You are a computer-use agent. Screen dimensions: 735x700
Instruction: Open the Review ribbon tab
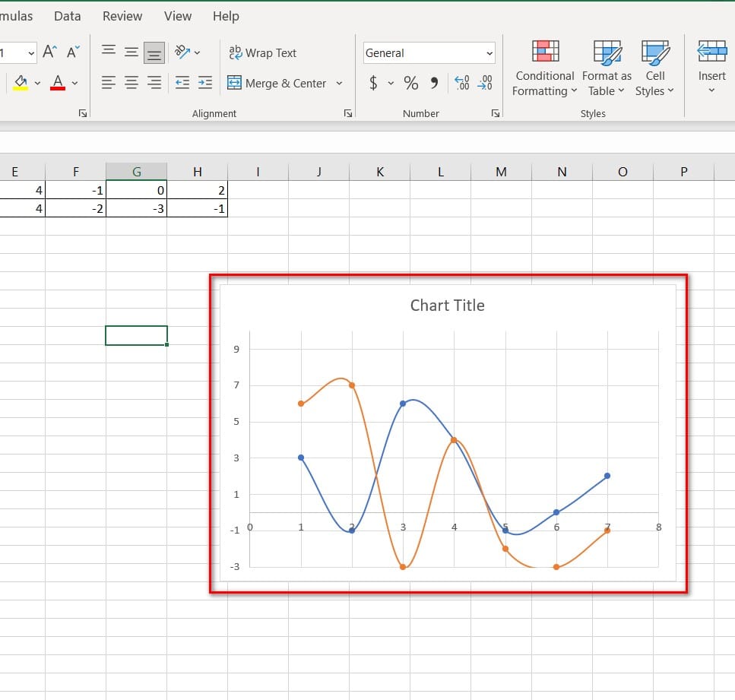[x=122, y=16]
